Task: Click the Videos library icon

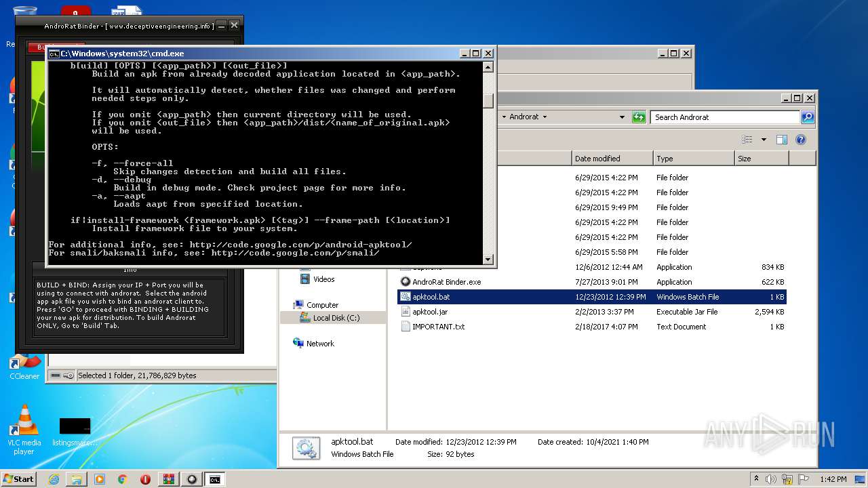Action: tap(304, 279)
